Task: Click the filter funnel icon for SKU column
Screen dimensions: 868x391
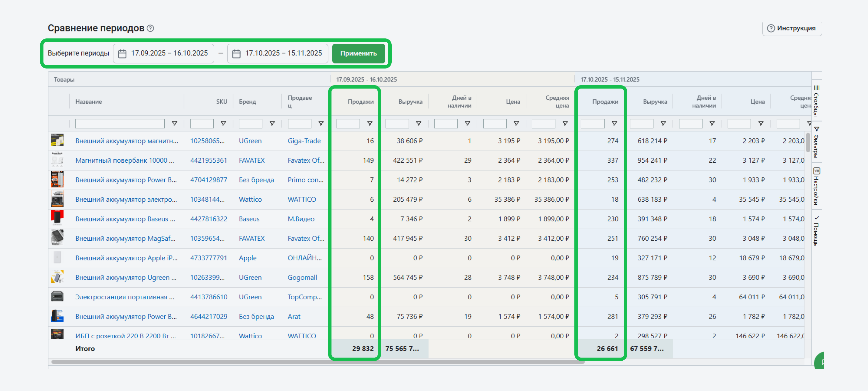Action: click(x=223, y=124)
